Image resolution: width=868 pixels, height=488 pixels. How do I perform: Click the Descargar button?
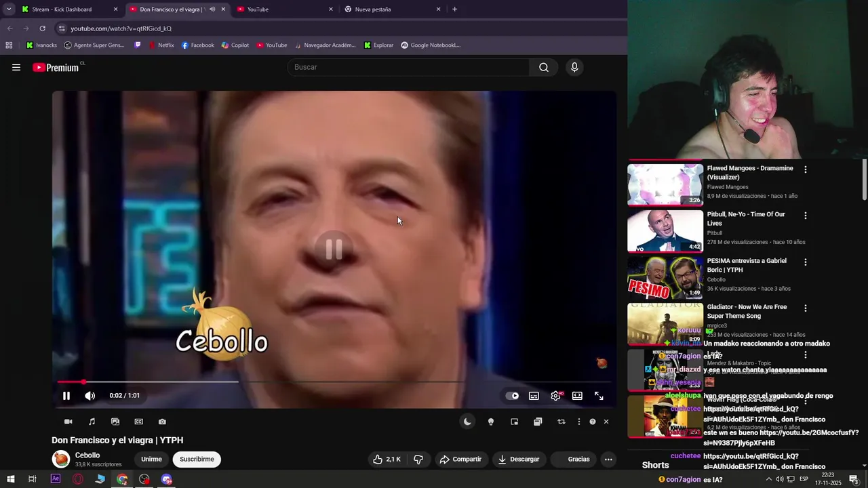pos(519,459)
